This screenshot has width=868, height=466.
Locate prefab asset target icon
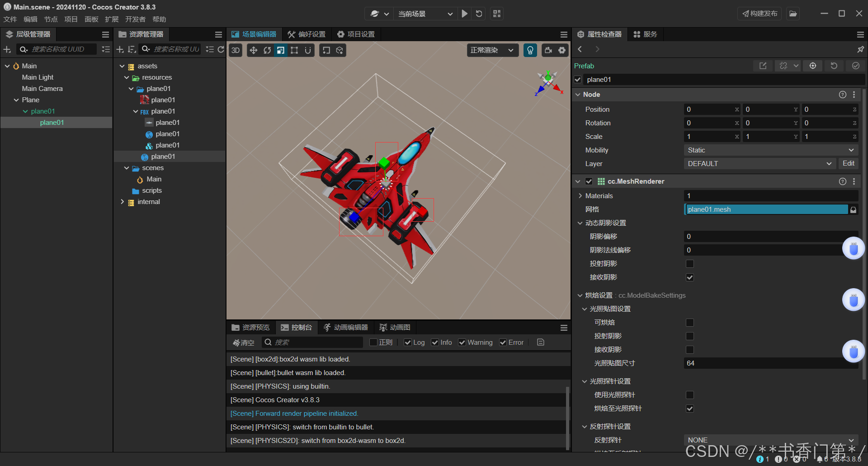pyautogui.click(x=813, y=66)
